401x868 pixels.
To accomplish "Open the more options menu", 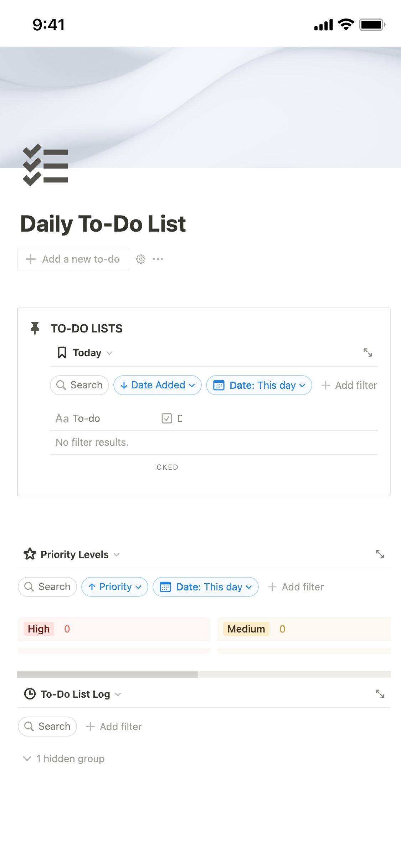I will pyautogui.click(x=158, y=259).
